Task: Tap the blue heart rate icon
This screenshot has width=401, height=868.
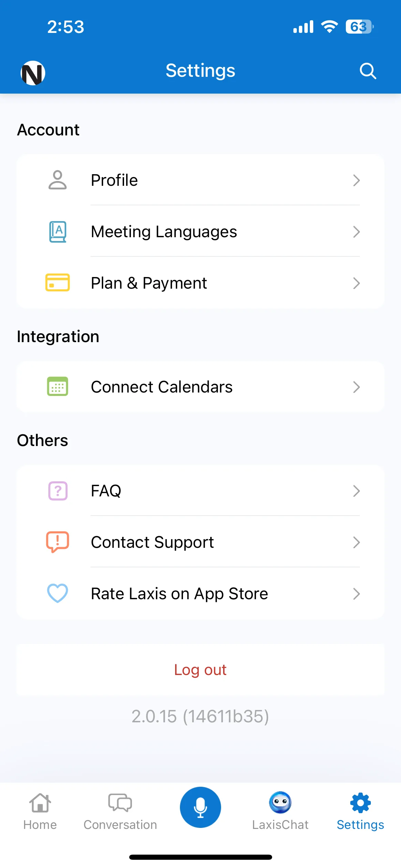Action: pos(58,593)
